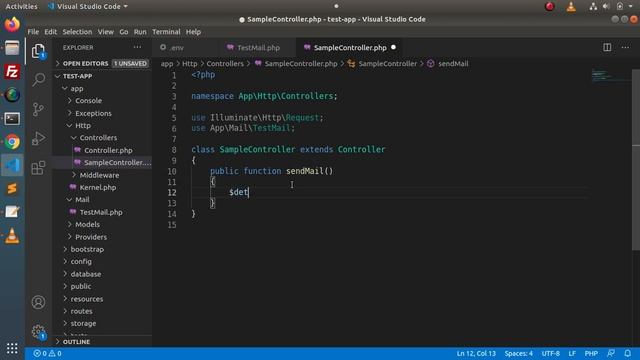This screenshot has height=360, width=640.
Task: Open the notifications bell in status bar
Action: coord(627,353)
